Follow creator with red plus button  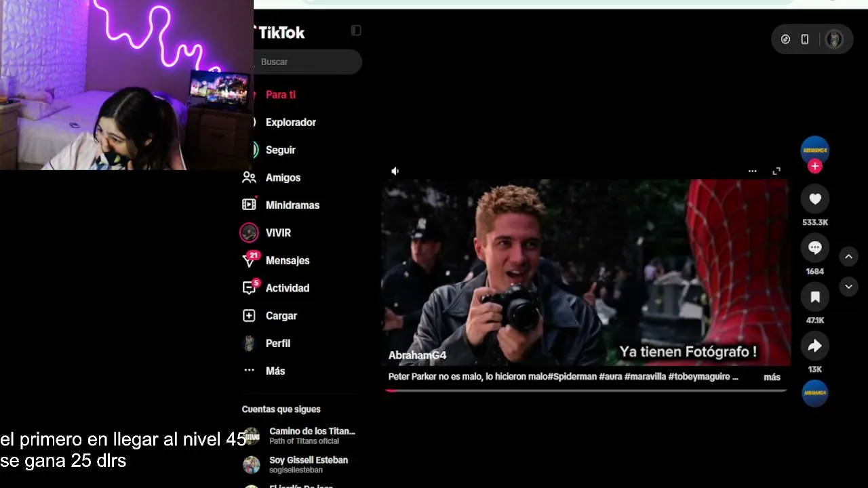815,166
